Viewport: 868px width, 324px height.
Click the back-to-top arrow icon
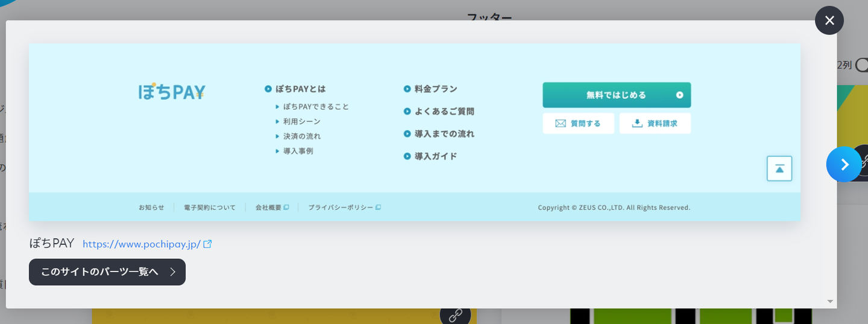tap(779, 168)
